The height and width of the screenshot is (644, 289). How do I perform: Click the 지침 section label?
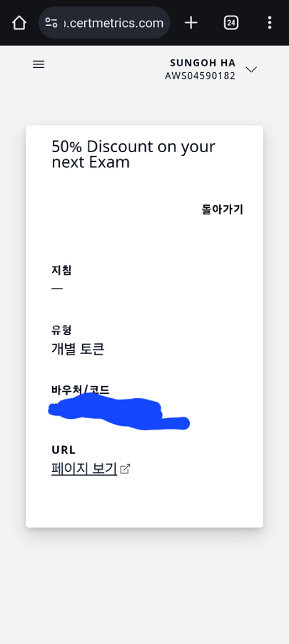[x=62, y=270]
